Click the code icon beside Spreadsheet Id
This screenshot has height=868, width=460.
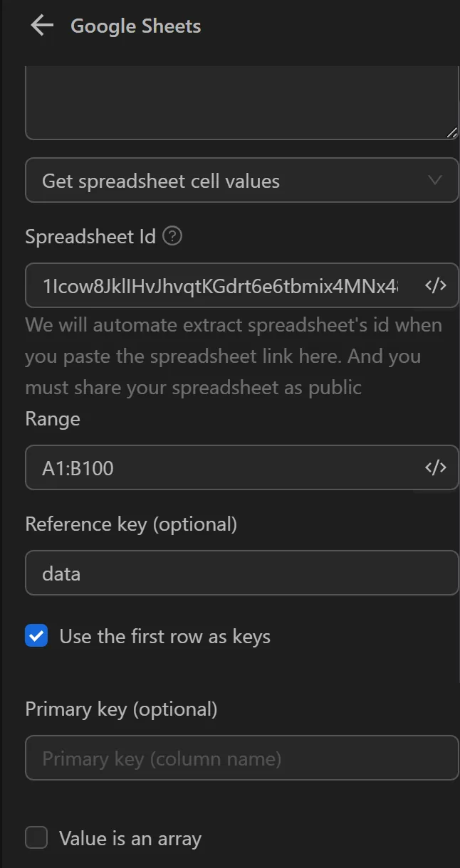pos(437,285)
